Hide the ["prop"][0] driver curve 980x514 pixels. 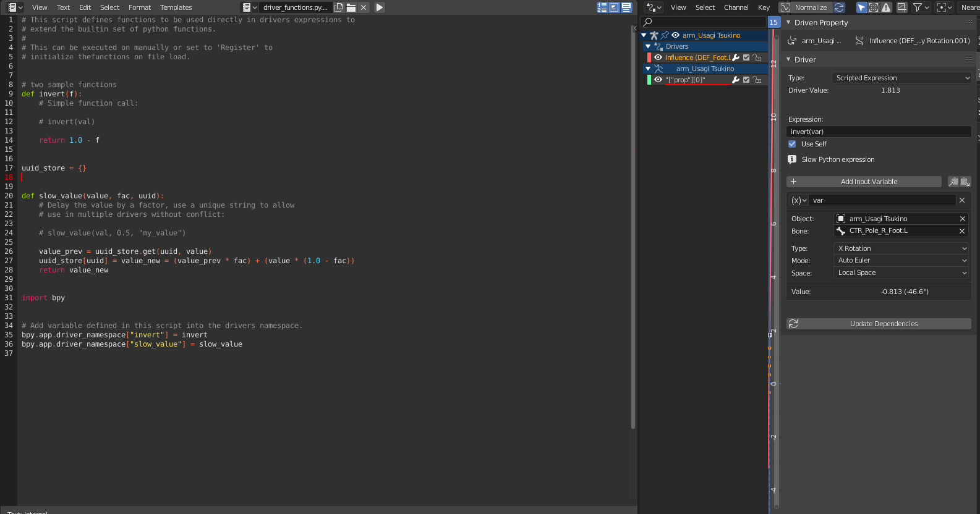pos(658,80)
